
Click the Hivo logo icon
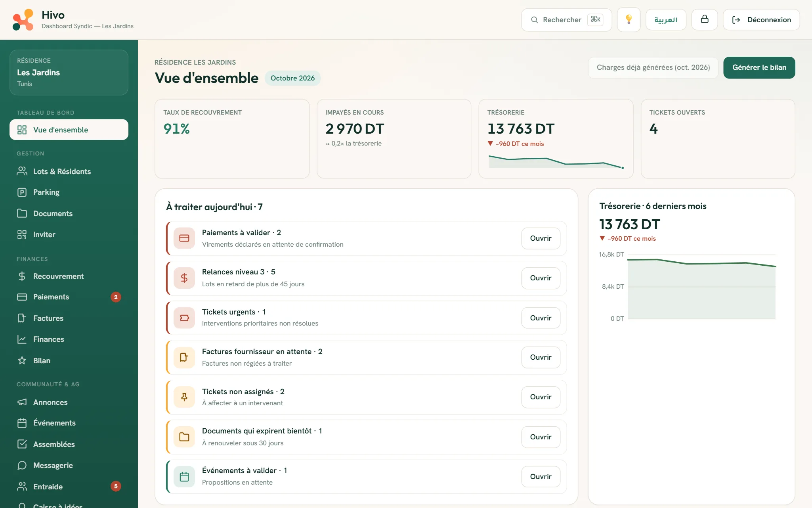[23, 19]
